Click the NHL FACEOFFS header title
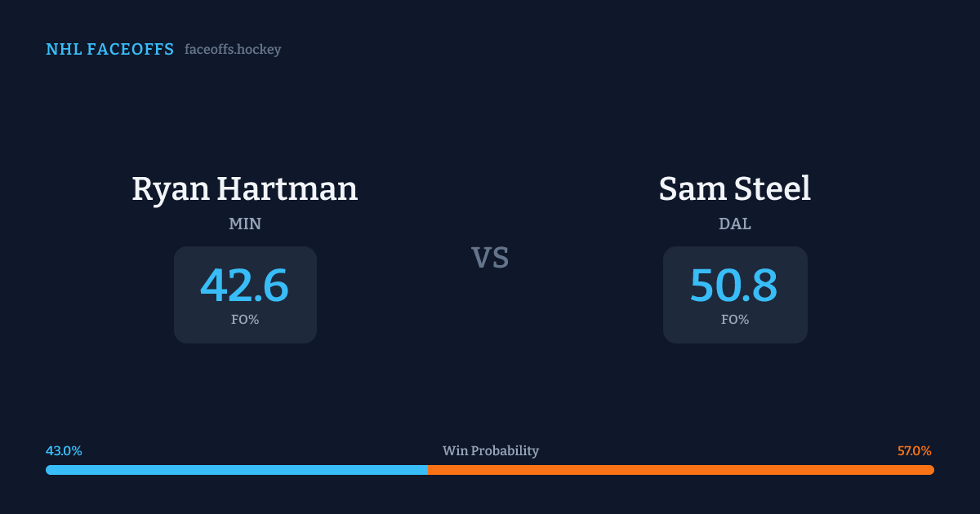This screenshot has width=980, height=514. click(109, 50)
